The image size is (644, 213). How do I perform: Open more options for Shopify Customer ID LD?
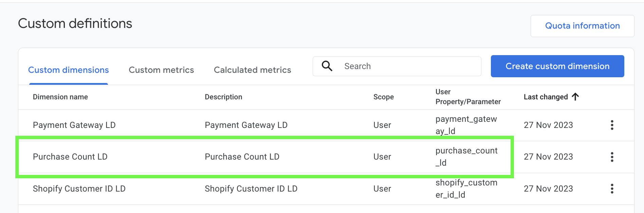pos(612,189)
